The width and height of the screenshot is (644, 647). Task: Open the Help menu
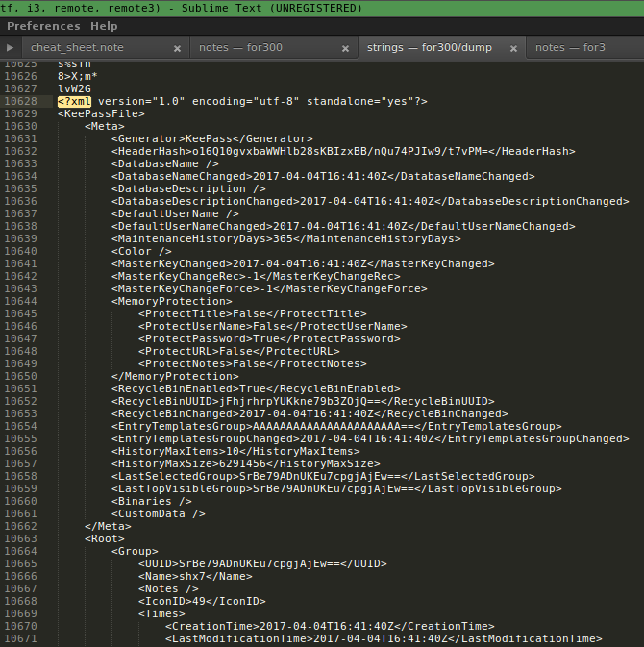[x=104, y=26]
